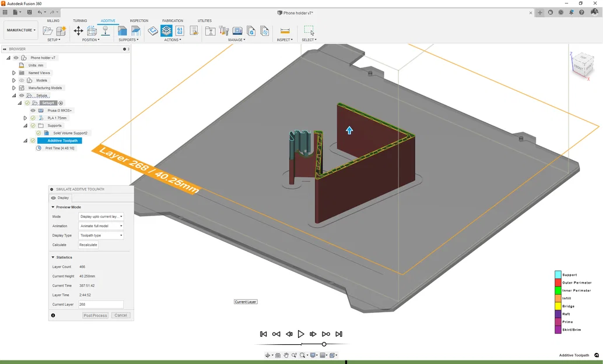Click the Simulate Additive Toolpath icon in Actions
Image resolution: width=603 pixels, height=364 pixels.
click(166, 31)
